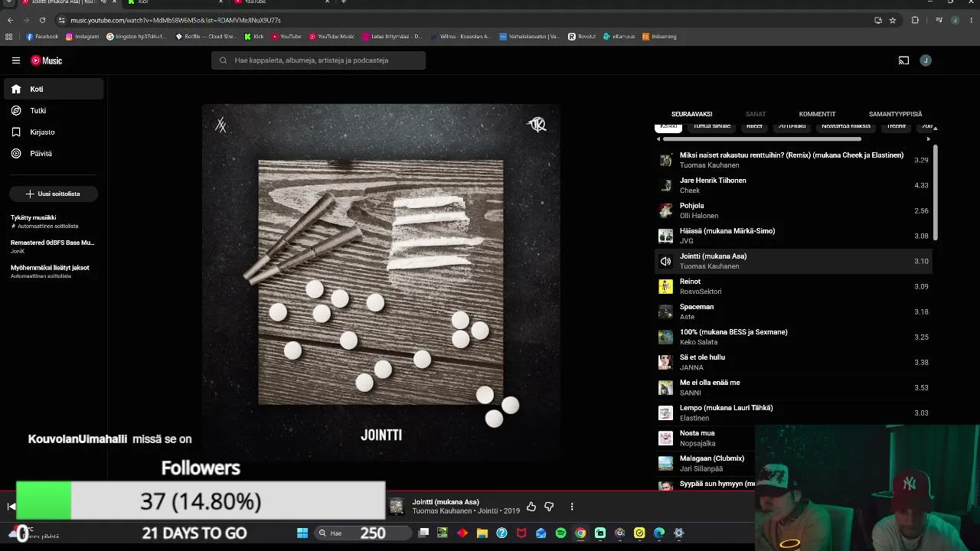The image size is (980, 551).
Task: Open the Facebook bookmark
Action: pyautogui.click(x=42, y=36)
